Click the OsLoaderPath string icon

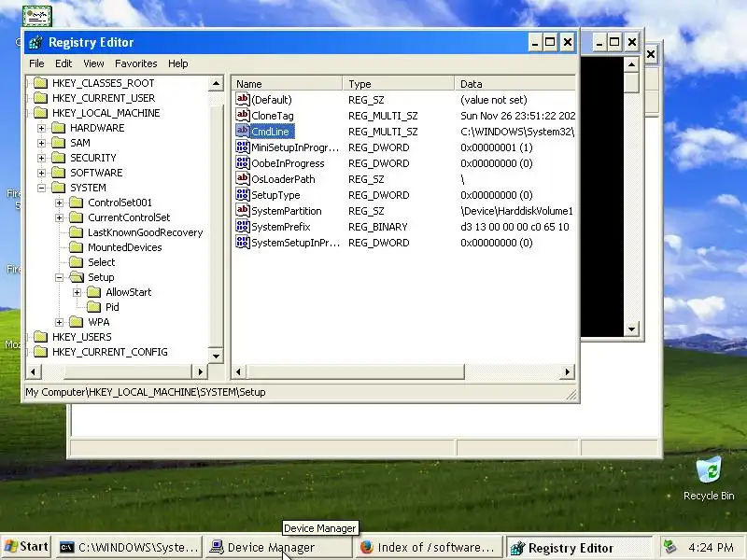243,178
